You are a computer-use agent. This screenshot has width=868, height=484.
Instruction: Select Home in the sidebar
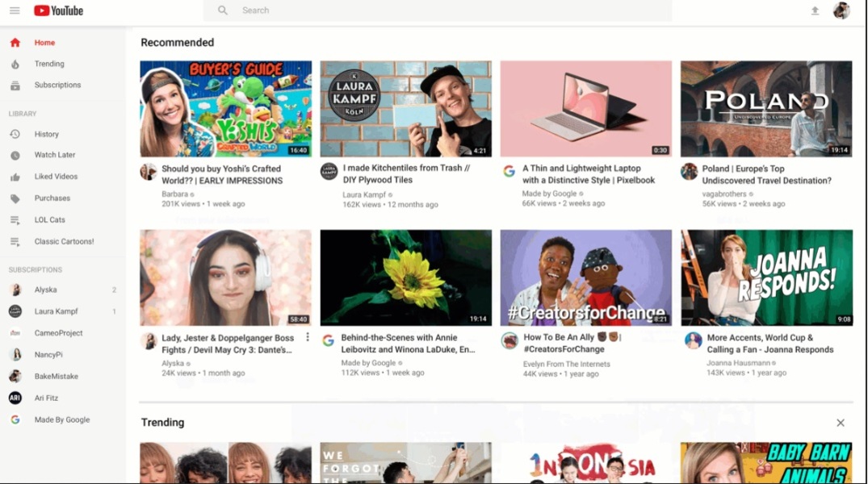[44, 43]
